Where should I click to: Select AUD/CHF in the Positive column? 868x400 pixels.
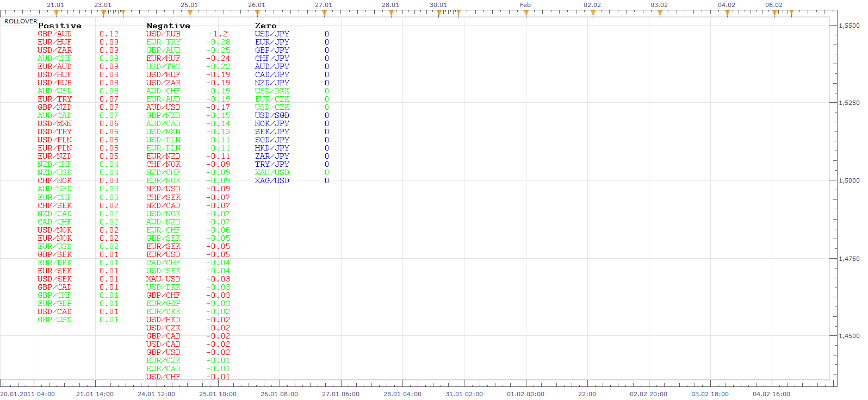click(54, 58)
